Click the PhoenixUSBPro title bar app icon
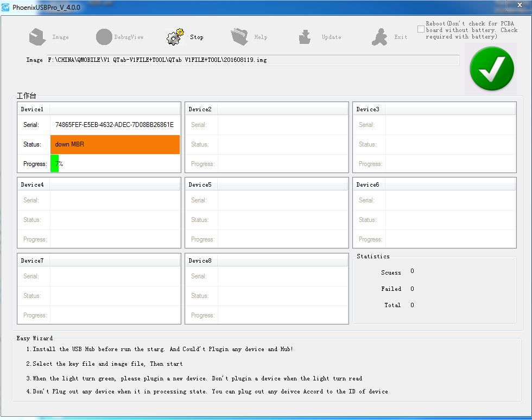532x420 pixels. tap(5, 7)
